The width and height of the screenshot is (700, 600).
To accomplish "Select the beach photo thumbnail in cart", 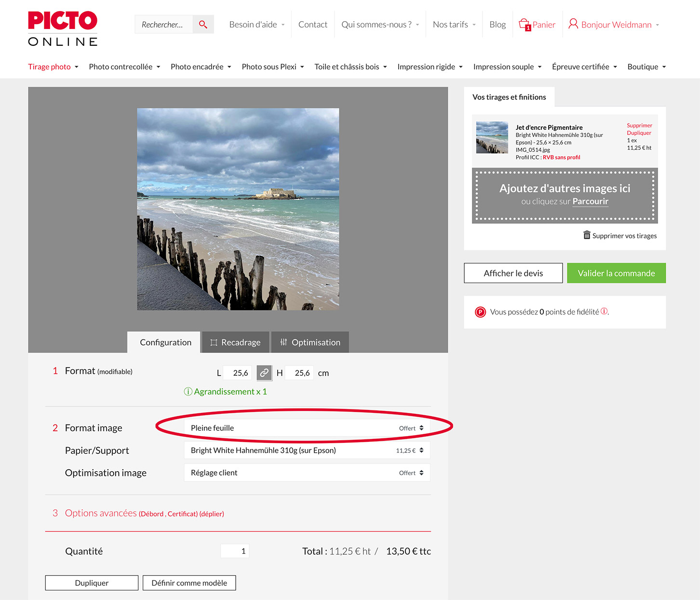I will click(x=492, y=137).
